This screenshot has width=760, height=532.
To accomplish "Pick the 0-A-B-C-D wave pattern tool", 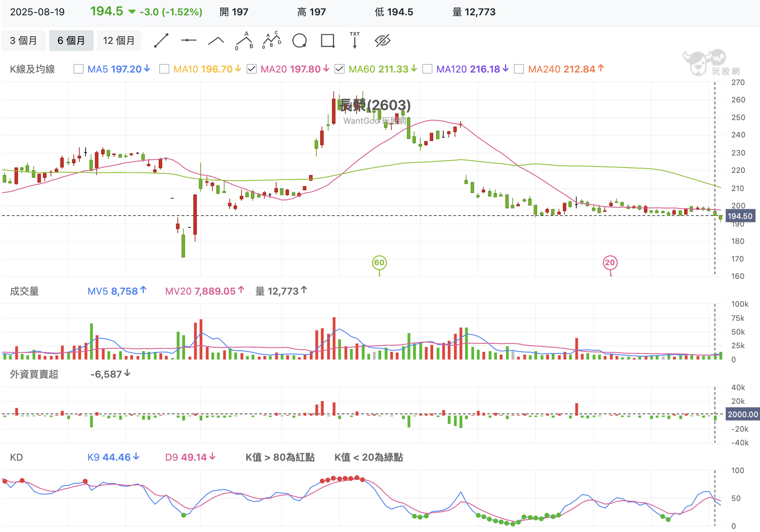I will point(272,41).
